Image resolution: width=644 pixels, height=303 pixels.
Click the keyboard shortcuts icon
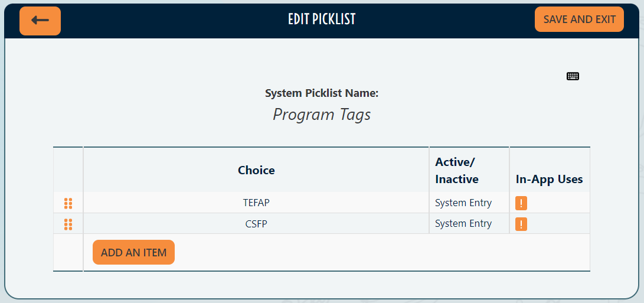point(573,76)
